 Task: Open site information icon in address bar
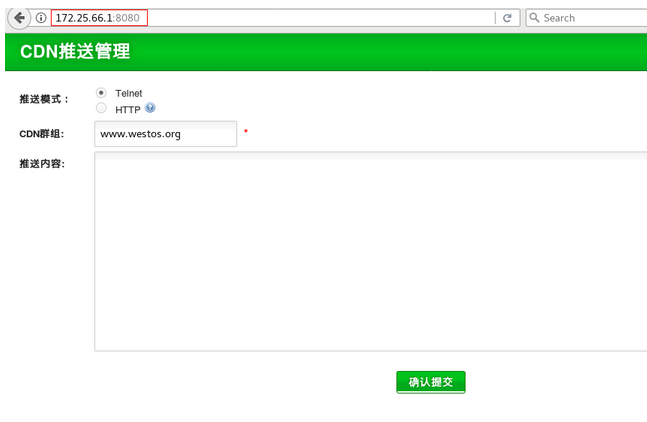(x=41, y=18)
